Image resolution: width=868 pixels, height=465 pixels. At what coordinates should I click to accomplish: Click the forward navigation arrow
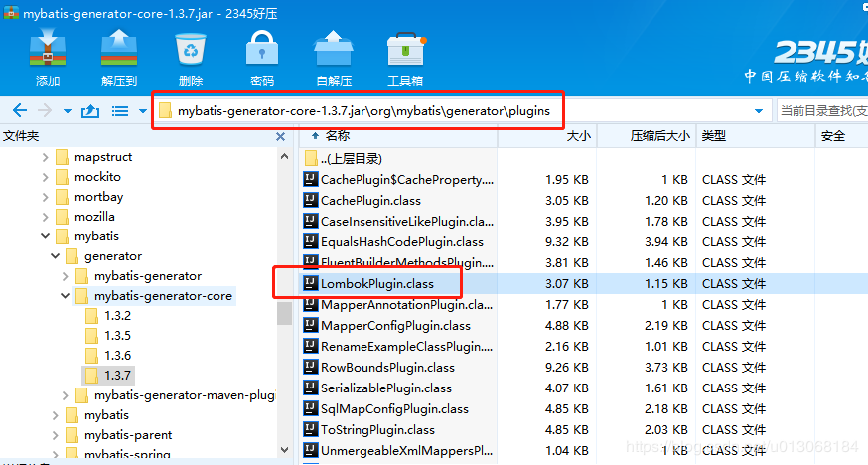(45, 110)
